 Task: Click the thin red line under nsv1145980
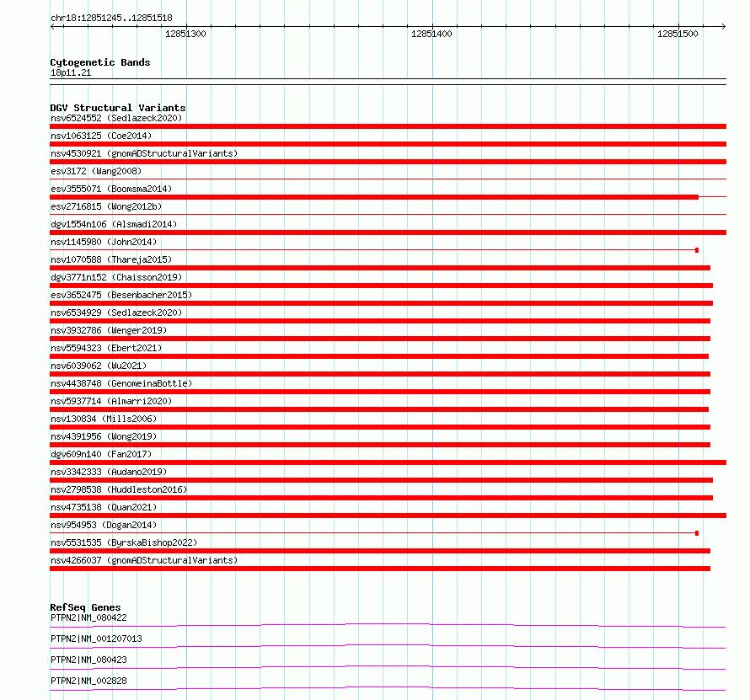pyautogui.click(x=374, y=250)
